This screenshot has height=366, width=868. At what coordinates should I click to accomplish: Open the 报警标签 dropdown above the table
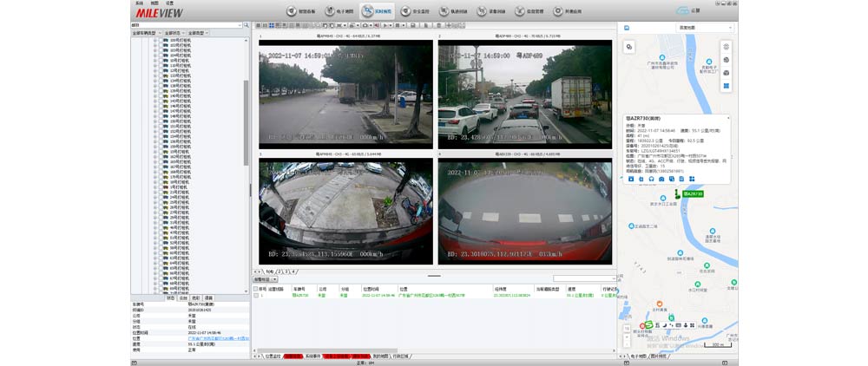[x=265, y=279]
